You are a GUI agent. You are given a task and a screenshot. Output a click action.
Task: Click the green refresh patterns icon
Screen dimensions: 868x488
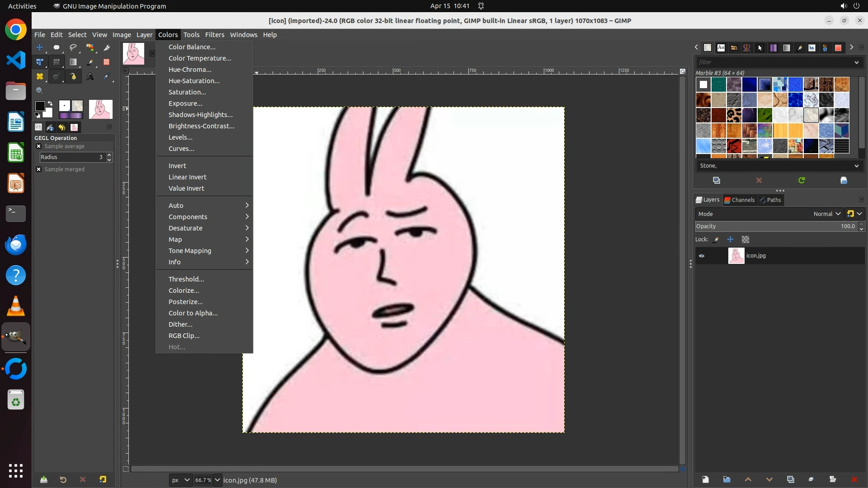(x=802, y=180)
